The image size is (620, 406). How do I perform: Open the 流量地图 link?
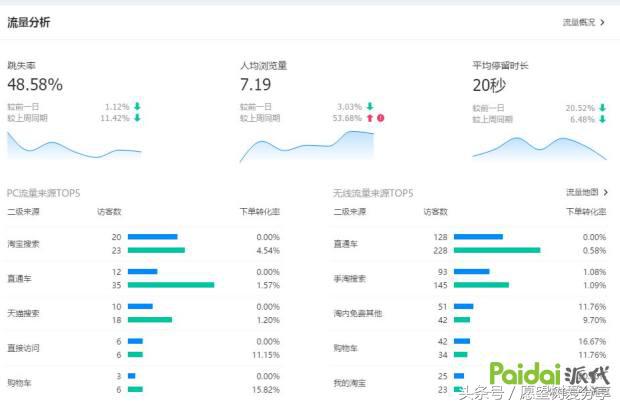click(582, 192)
